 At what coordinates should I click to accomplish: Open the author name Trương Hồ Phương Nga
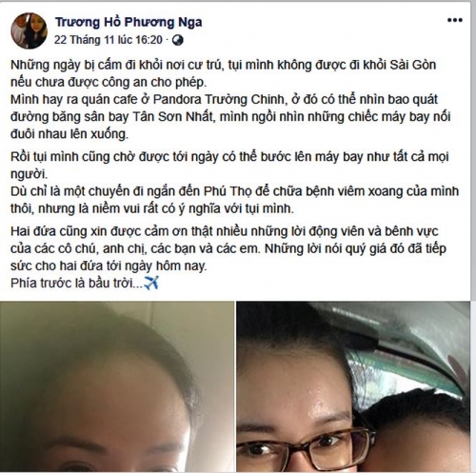click(x=129, y=22)
